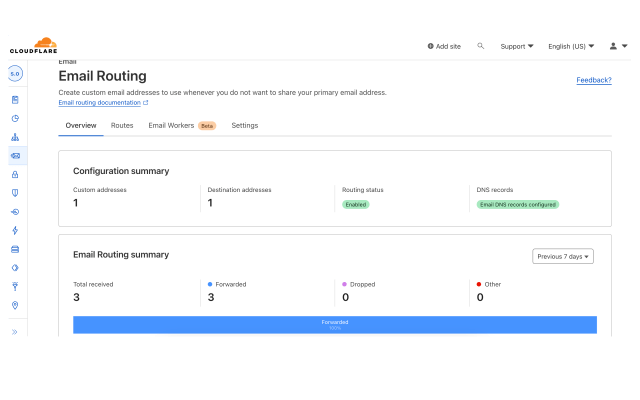Screen dimensions: 640x400
Task: Click the Email Routing page heading
Action: (x=102, y=76)
